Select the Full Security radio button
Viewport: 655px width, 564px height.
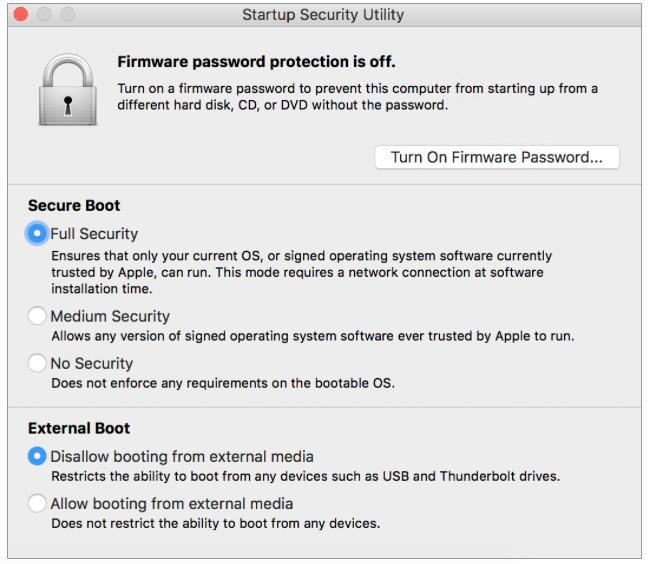[x=38, y=234]
